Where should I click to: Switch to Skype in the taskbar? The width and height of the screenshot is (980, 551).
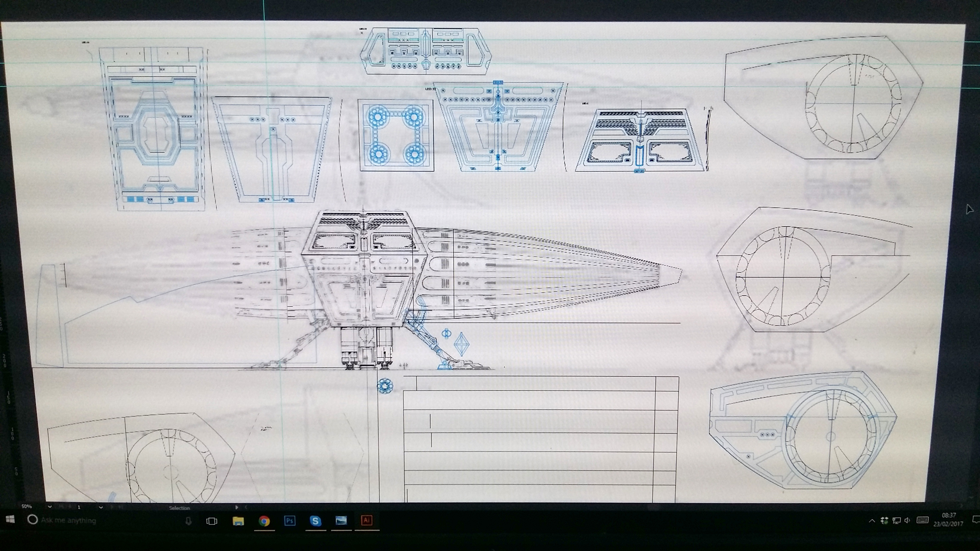315,521
